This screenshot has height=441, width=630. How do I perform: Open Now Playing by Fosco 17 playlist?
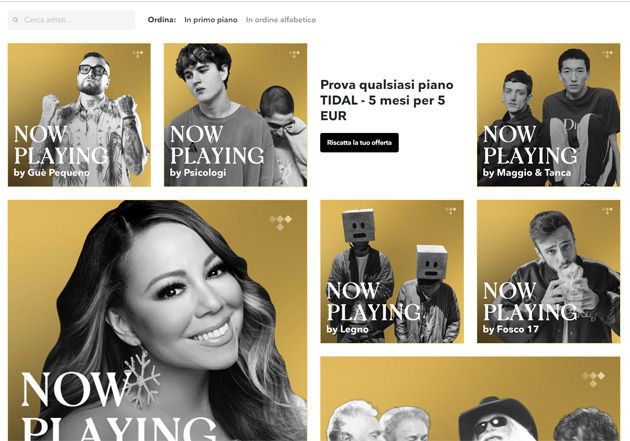point(548,272)
